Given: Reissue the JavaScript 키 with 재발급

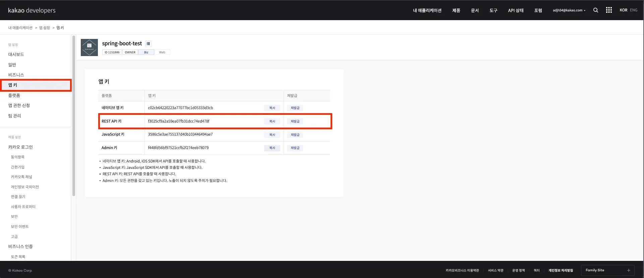Looking at the screenshot, I should 295,135.
